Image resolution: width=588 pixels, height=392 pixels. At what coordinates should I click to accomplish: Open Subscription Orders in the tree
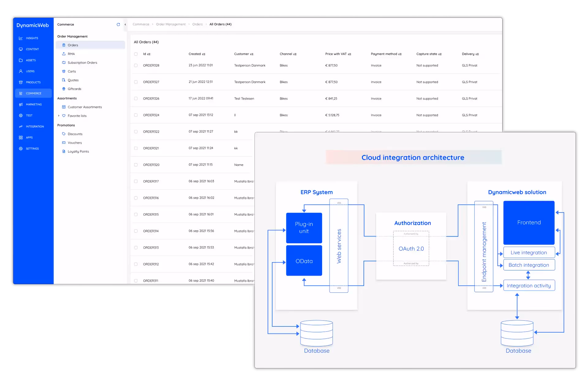click(x=82, y=63)
